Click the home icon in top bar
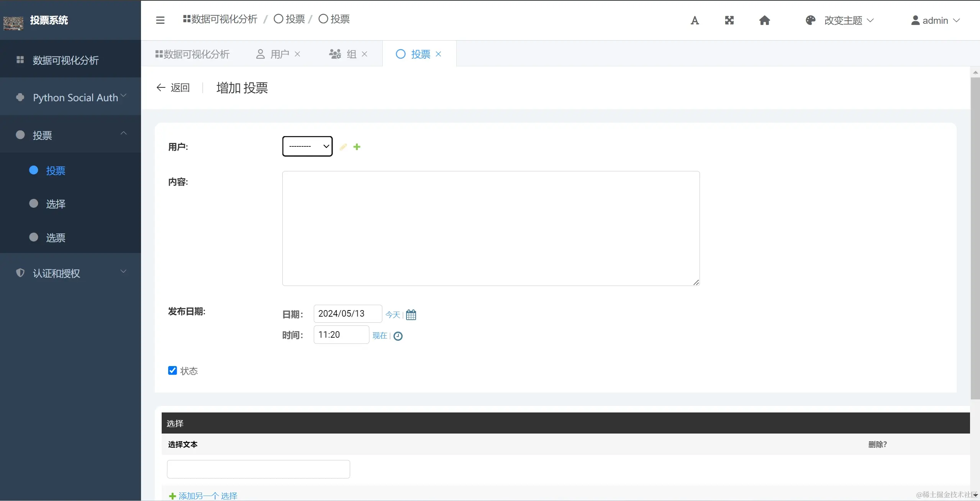Screen dimensions: 980x501 (x=764, y=20)
